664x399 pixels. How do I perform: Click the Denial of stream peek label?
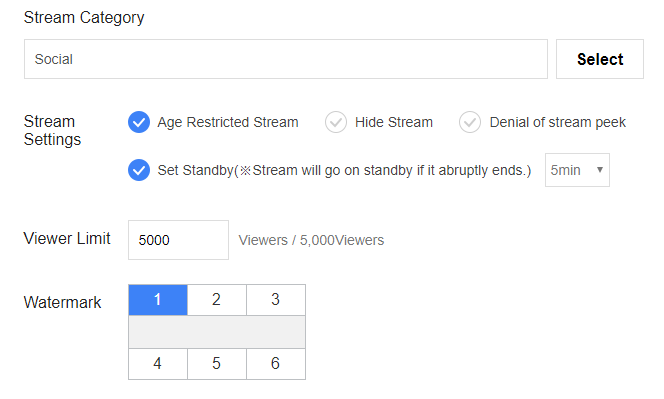[558, 122]
